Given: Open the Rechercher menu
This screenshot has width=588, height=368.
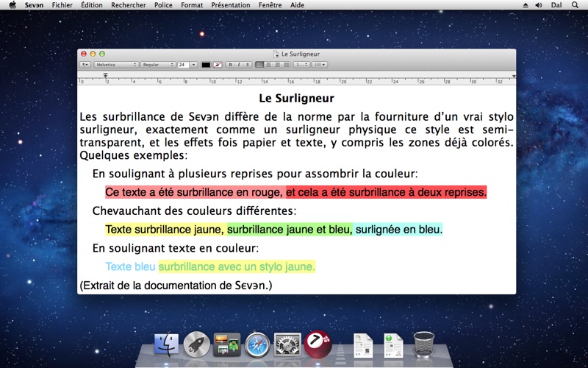Looking at the screenshot, I should [x=129, y=5].
